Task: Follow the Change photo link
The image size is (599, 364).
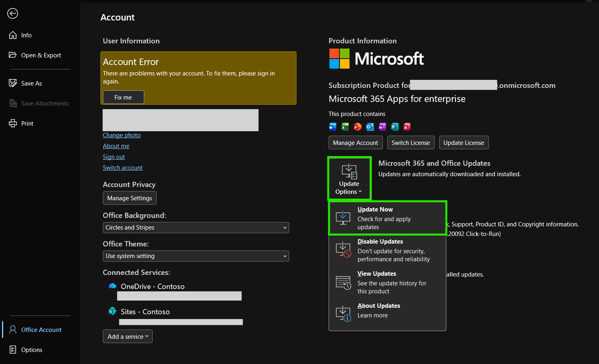Action: [122, 135]
